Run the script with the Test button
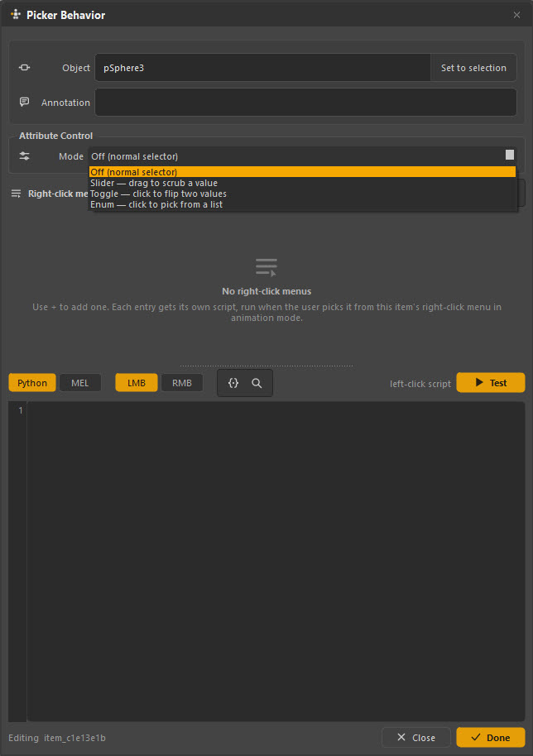 tap(491, 382)
